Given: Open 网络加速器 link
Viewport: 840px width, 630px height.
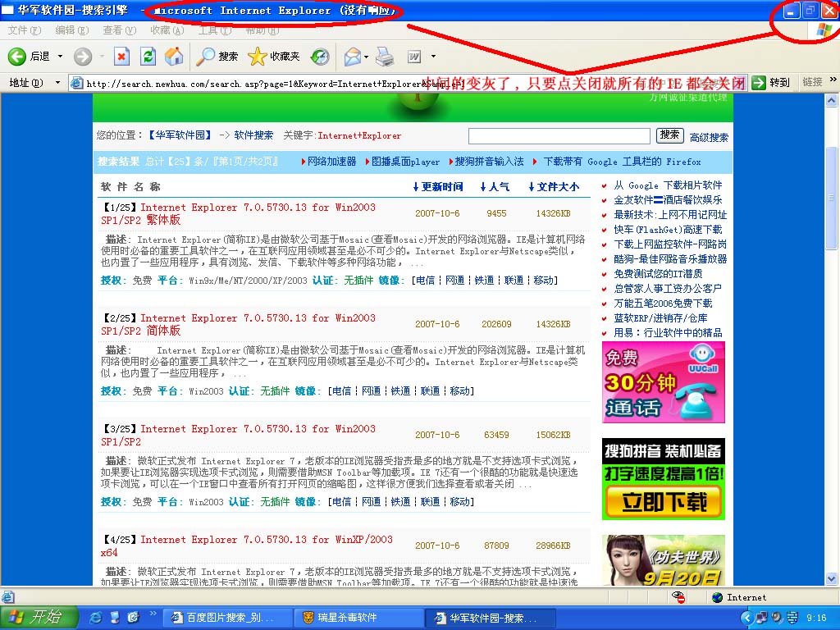Looking at the screenshot, I should coord(331,162).
